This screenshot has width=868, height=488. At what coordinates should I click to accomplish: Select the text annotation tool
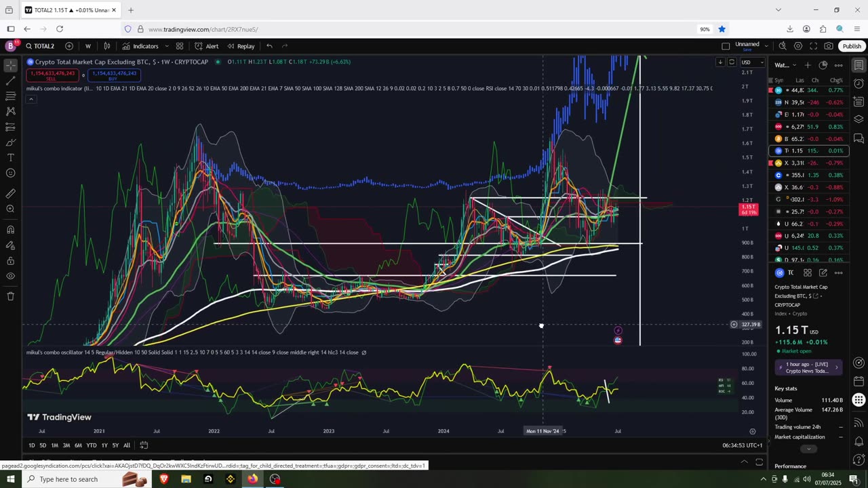coord(10,157)
